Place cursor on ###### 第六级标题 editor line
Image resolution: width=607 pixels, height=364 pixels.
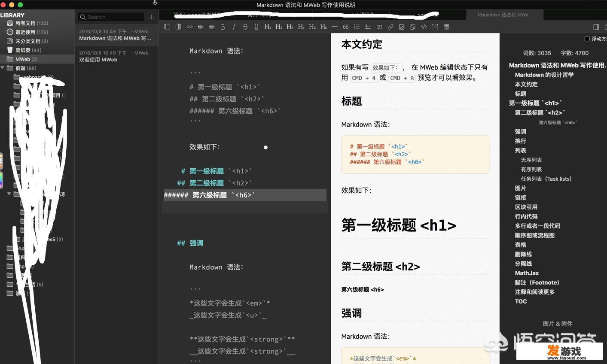245,195
